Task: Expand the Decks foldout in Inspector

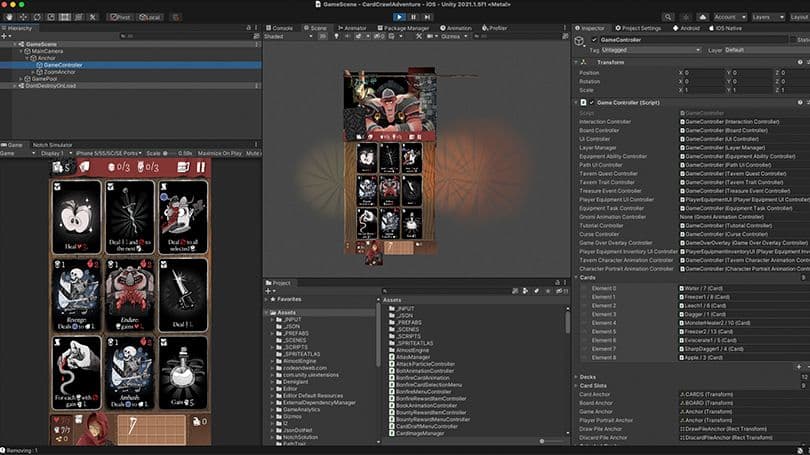Action: 576,377
